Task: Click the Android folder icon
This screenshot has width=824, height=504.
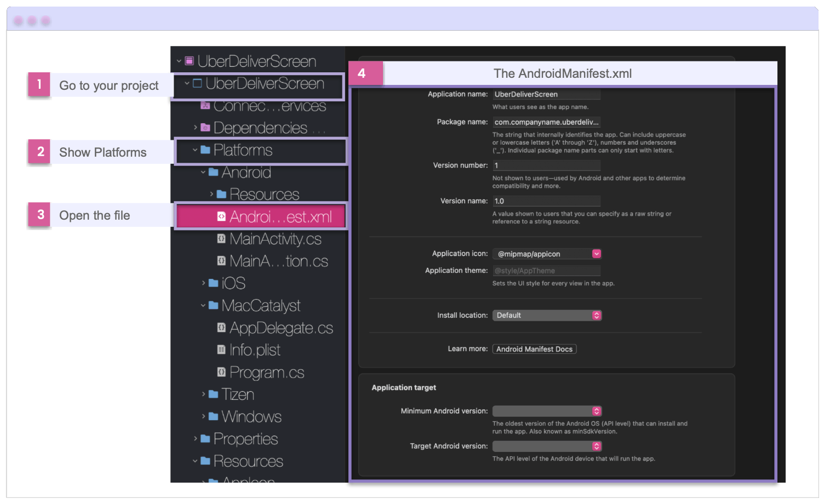Action: [214, 172]
